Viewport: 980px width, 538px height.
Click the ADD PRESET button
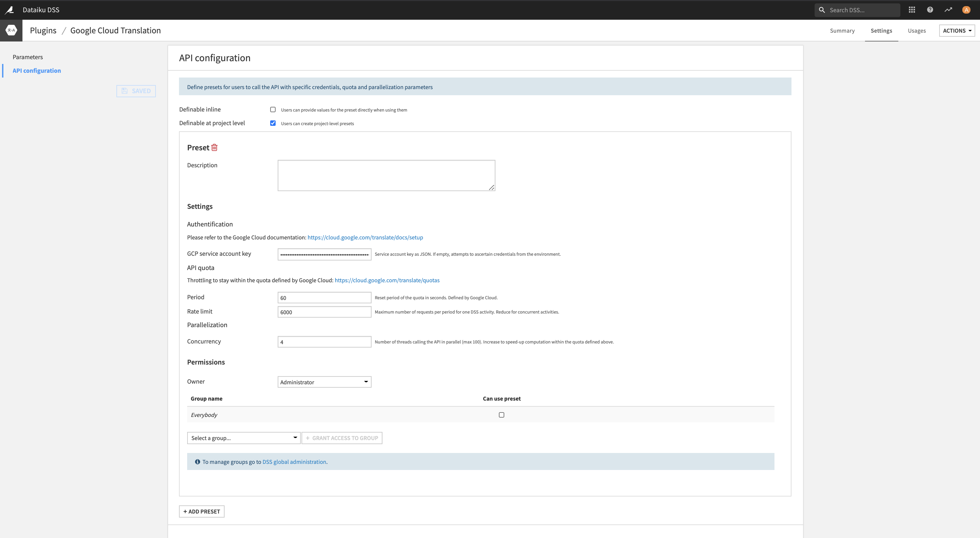pyautogui.click(x=202, y=511)
